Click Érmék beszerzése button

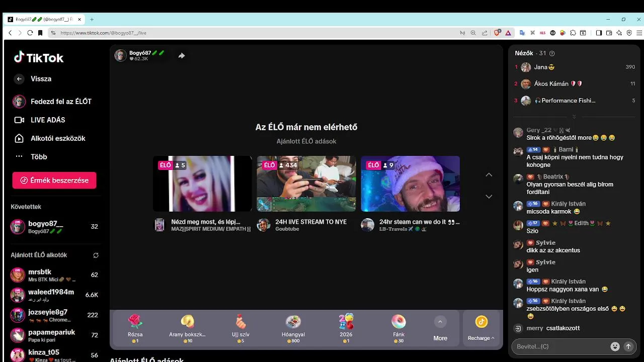click(x=54, y=180)
